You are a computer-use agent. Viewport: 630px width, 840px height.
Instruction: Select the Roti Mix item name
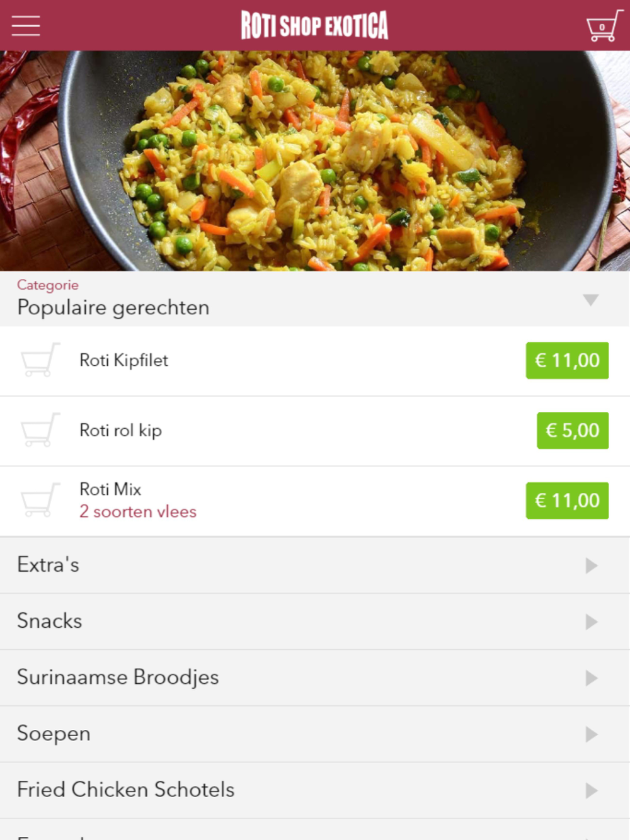(x=110, y=489)
